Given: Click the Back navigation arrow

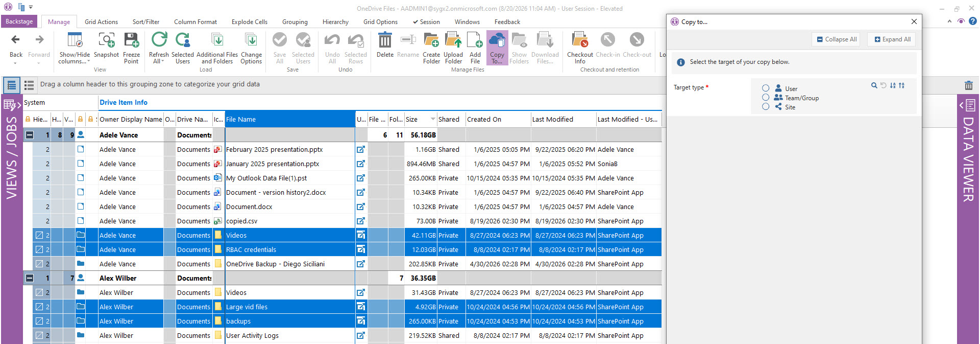Looking at the screenshot, I should coord(16,40).
